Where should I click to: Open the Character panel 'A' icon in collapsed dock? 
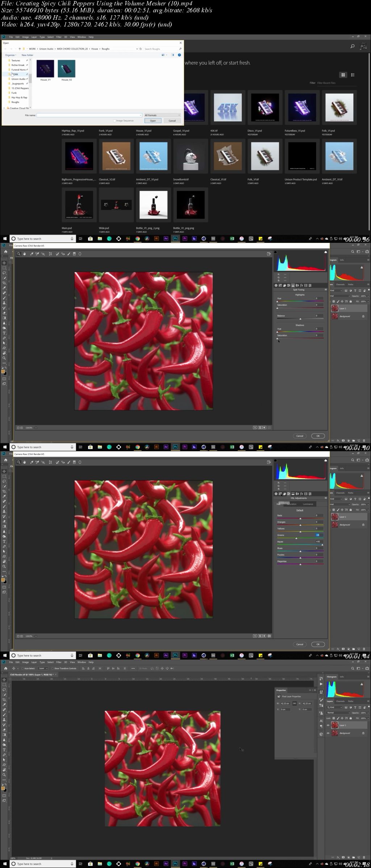(321, 721)
